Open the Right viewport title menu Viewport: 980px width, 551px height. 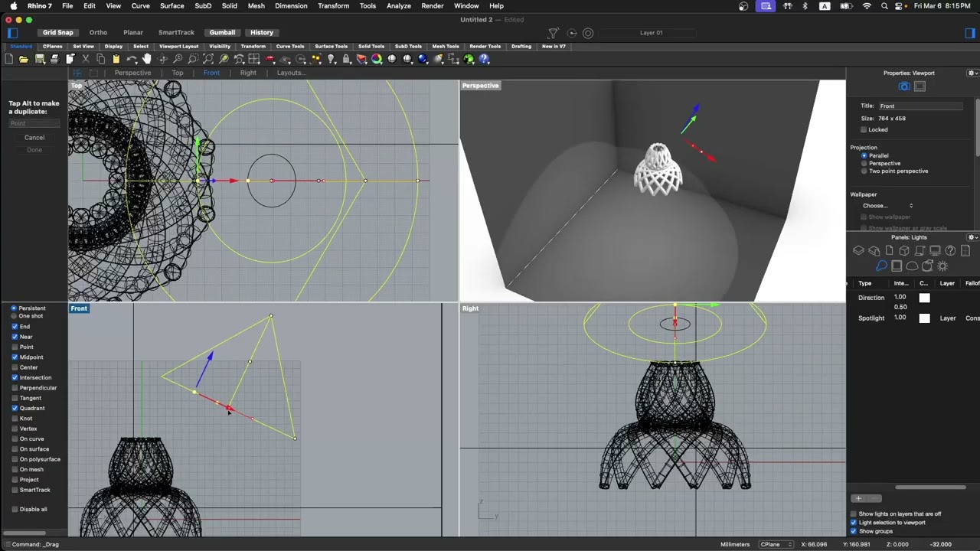470,308
